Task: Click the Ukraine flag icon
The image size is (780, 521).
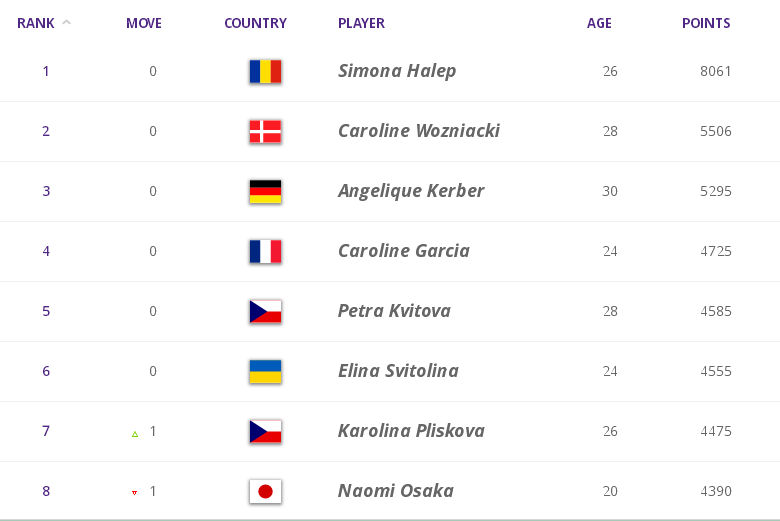Action: [x=265, y=371]
